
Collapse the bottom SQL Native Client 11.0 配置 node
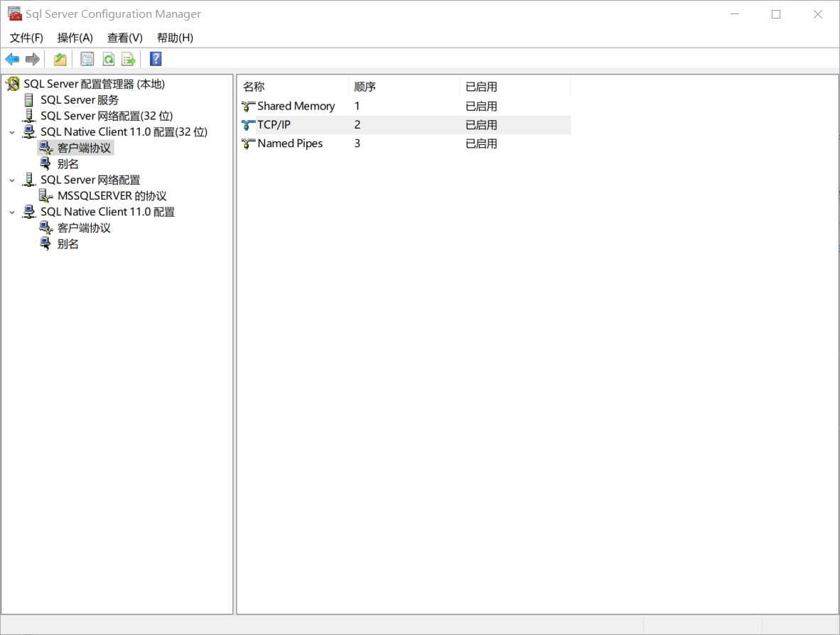click(x=12, y=212)
